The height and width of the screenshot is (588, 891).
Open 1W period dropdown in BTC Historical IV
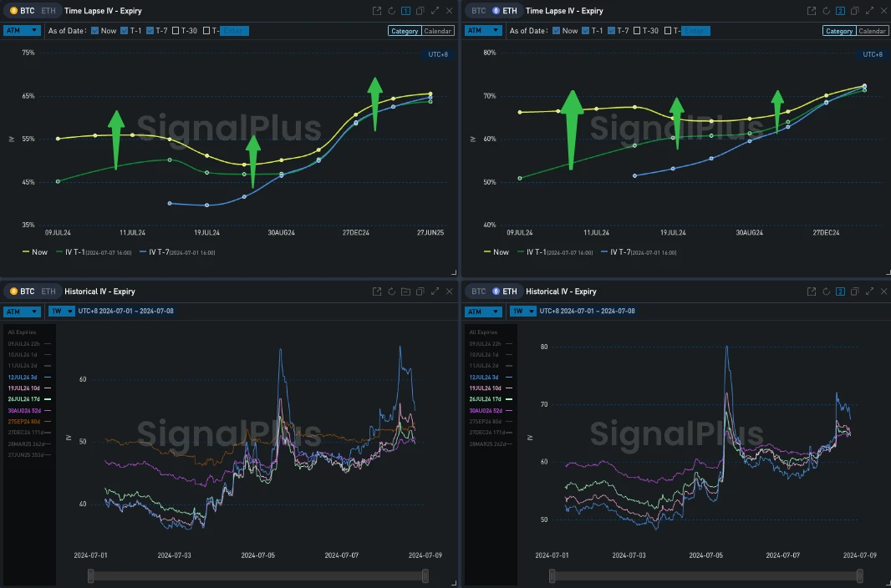coord(59,312)
